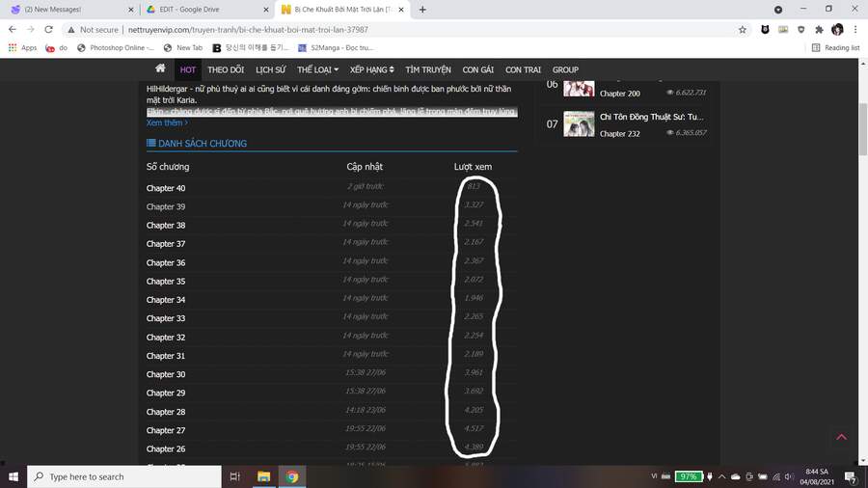868x488 pixels.
Task: Reload the page with refresh icon
Action: pyautogui.click(x=48, y=30)
